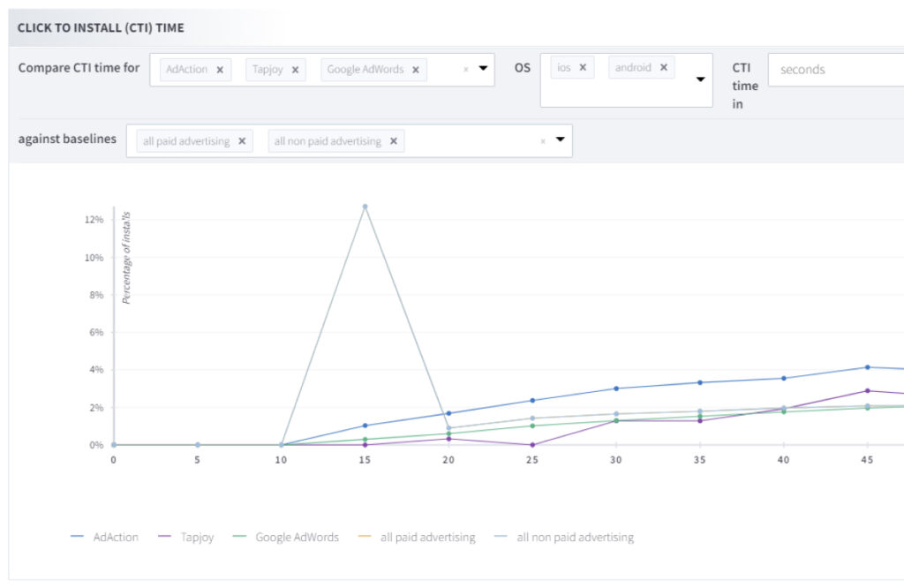
Task: Click the all paid advertising tag label
Action: 186,141
